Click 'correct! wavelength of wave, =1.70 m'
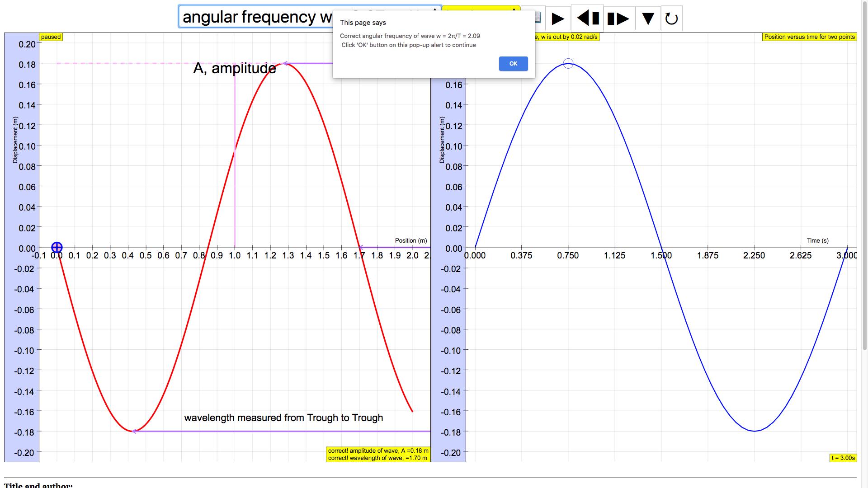The image size is (868, 488). [x=378, y=458]
